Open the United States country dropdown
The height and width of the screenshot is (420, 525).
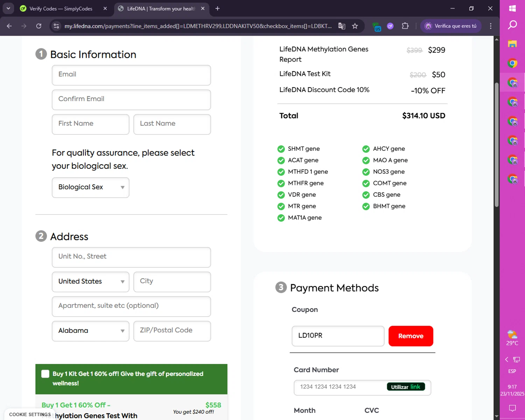(x=91, y=282)
